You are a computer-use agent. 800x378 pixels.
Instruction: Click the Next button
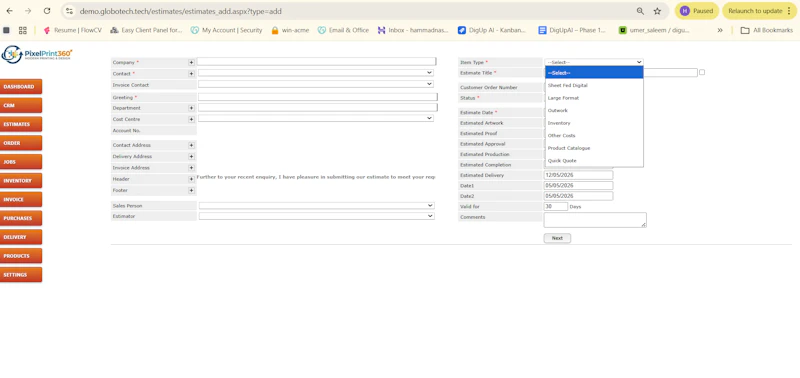557,238
